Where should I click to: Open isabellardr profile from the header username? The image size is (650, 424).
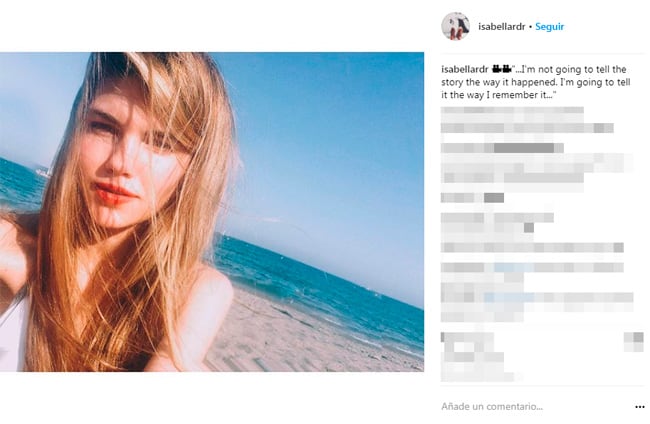coord(502,27)
